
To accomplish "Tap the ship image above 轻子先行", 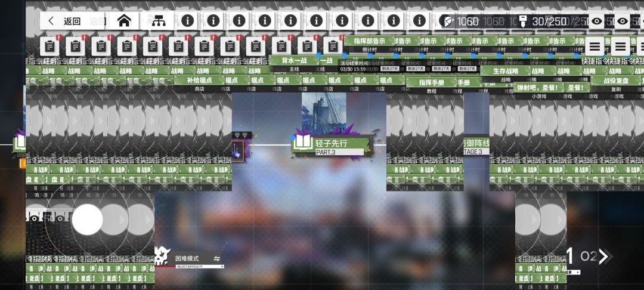I will pos(324,113).
